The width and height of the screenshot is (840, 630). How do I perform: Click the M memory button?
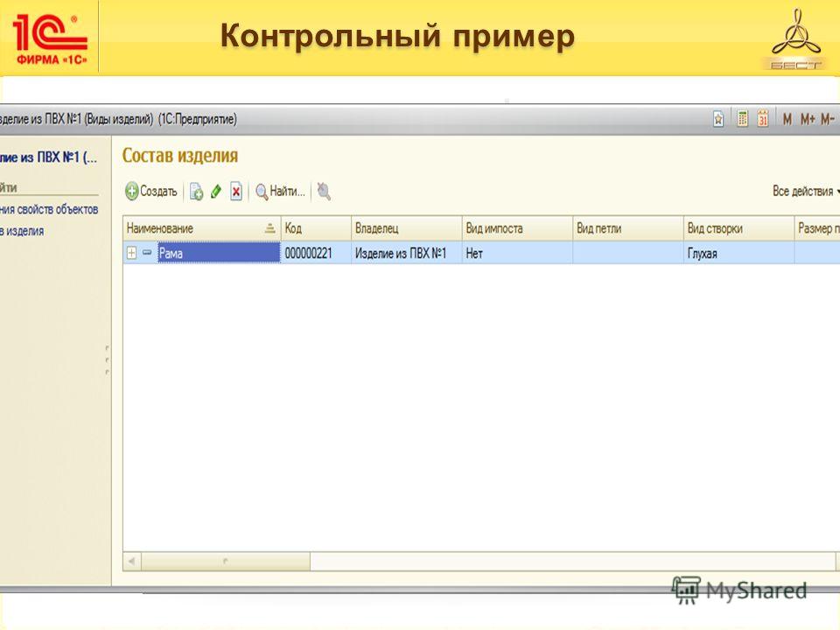point(787,119)
